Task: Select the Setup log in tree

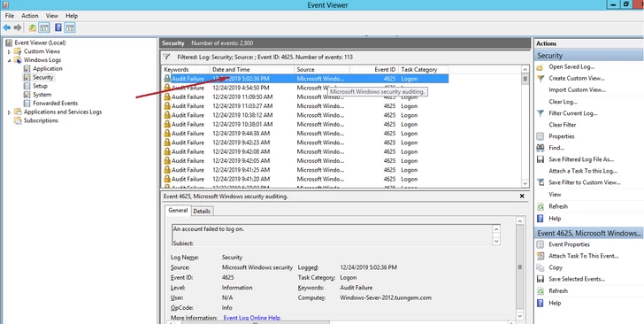Action: pos(41,86)
